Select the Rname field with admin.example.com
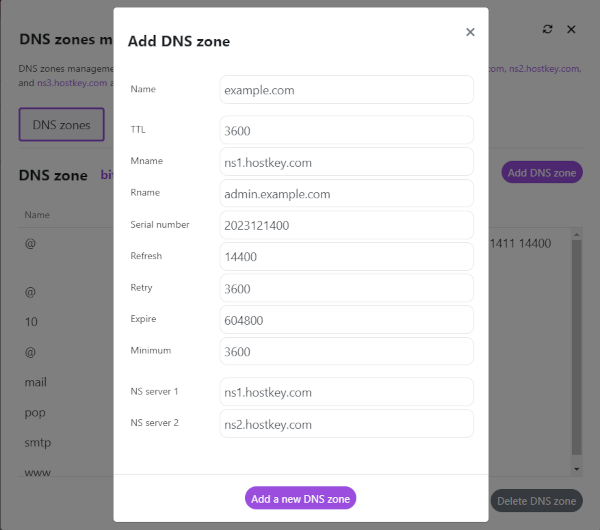This screenshot has width=600, height=530. (346, 194)
